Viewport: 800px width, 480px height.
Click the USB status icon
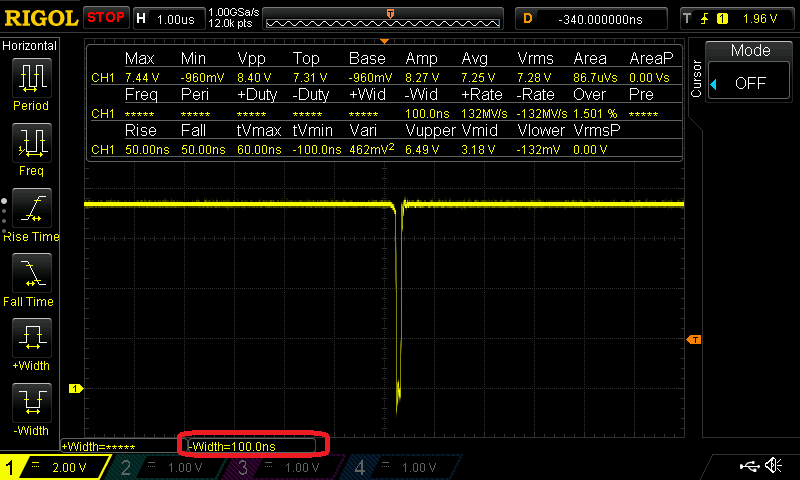click(x=749, y=466)
